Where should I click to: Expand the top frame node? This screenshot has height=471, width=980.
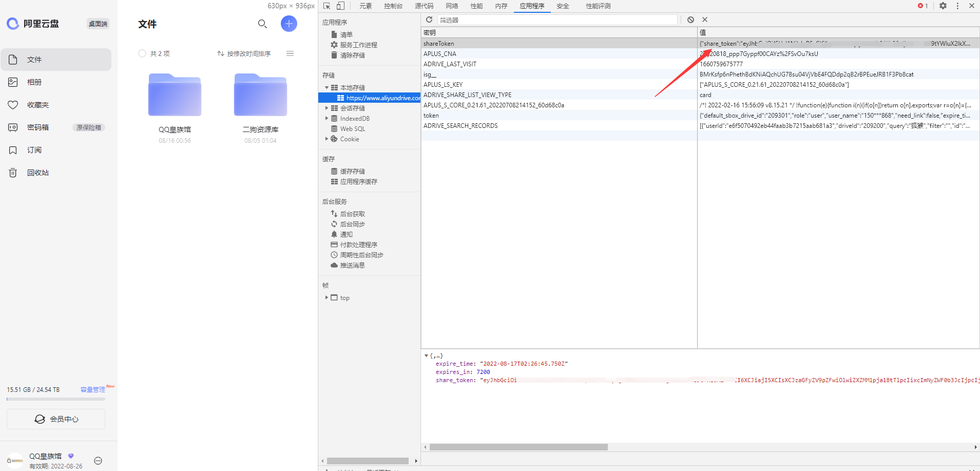click(x=326, y=298)
